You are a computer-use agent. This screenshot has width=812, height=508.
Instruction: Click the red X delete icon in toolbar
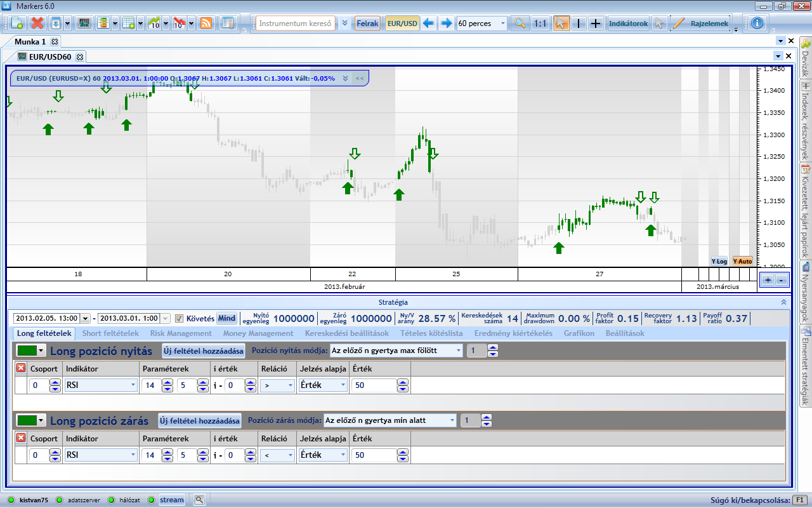point(37,23)
